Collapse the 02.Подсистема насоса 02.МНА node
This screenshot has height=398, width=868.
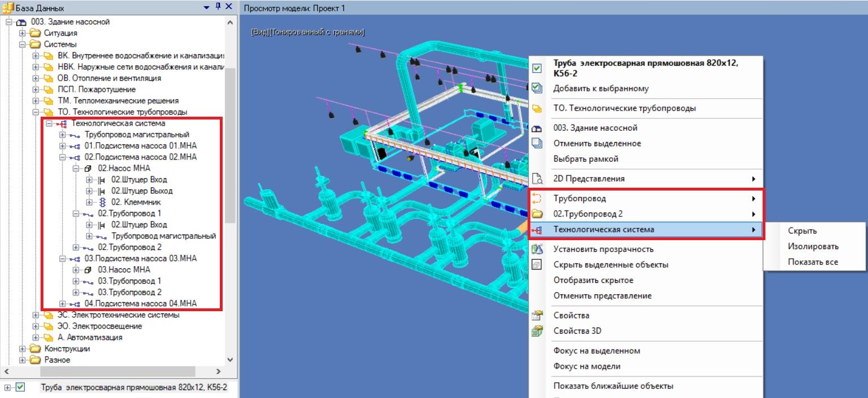click(x=63, y=157)
